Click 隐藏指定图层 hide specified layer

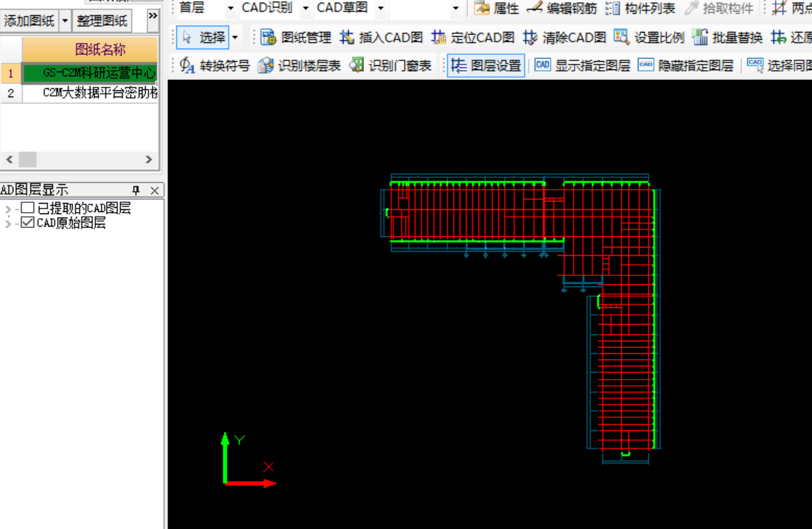point(686,65)
